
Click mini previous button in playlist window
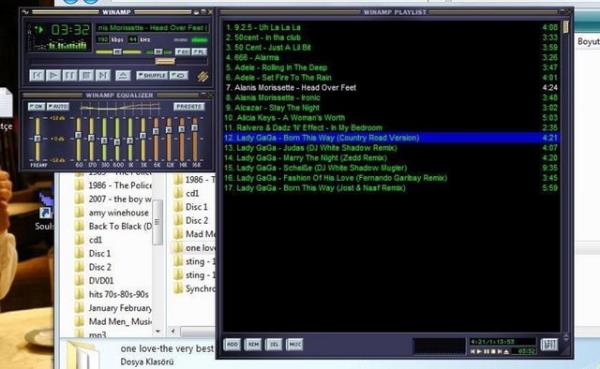pyautogui.click(x=473, y=351)
